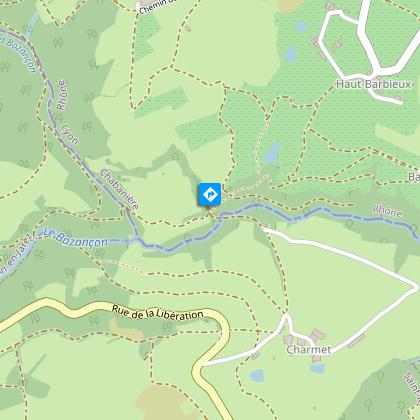Click the Chemin de road label

click(x=157, y=7)
